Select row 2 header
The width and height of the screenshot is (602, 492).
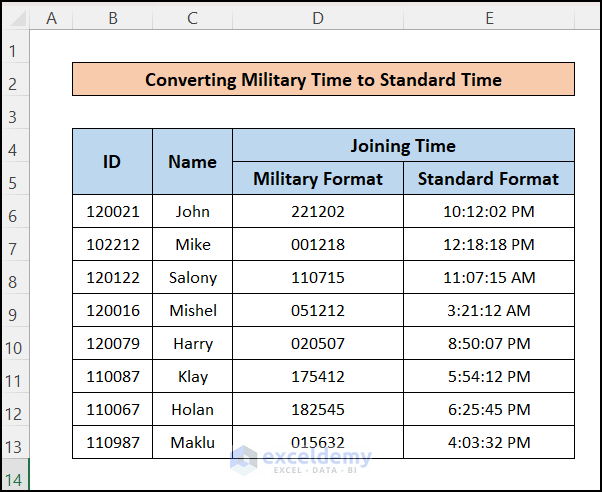coord(15,83)
